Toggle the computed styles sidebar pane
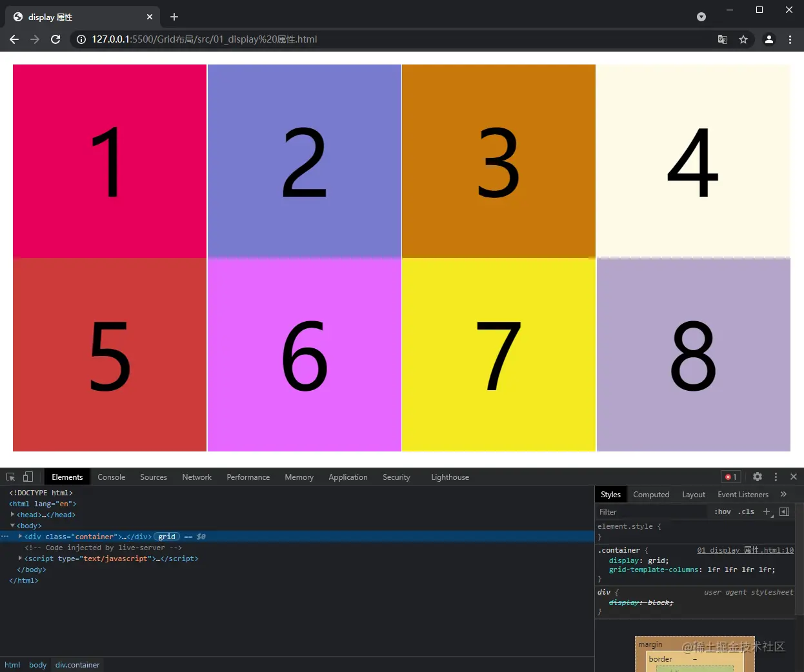Viewport: 804px width, 672px height. tap(785, 512)
